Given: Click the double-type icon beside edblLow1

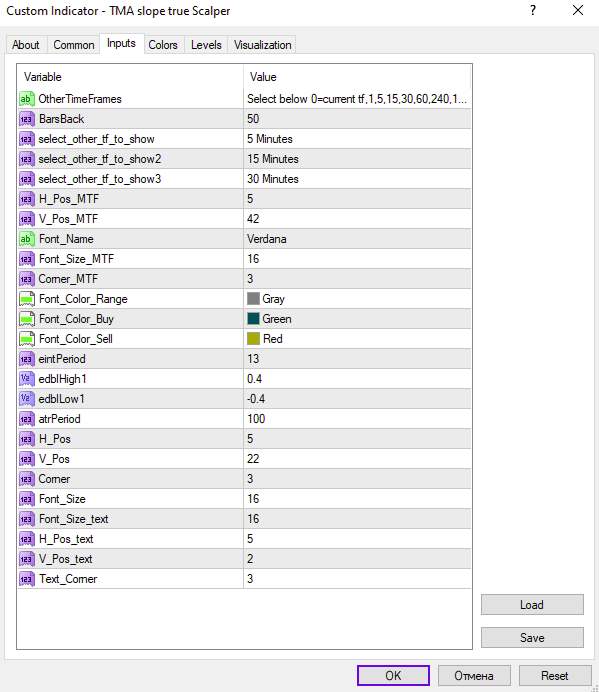Looking at the screenshot, I should tap(26, 399).
